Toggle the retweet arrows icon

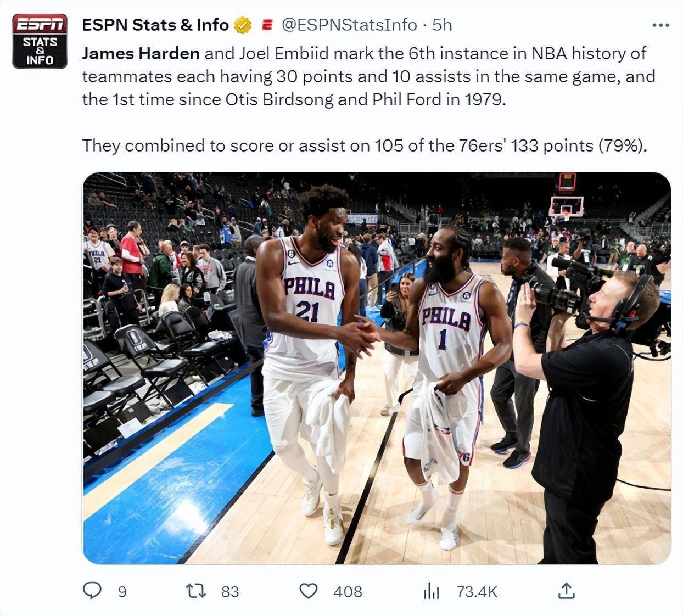[x=195, y=591]
